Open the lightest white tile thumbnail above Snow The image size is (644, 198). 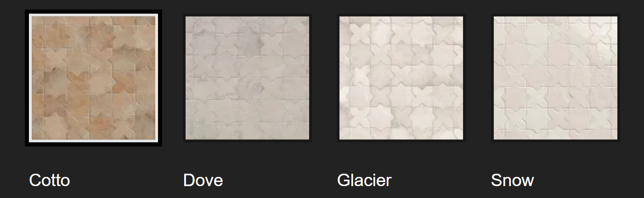[x=555, y=78]
